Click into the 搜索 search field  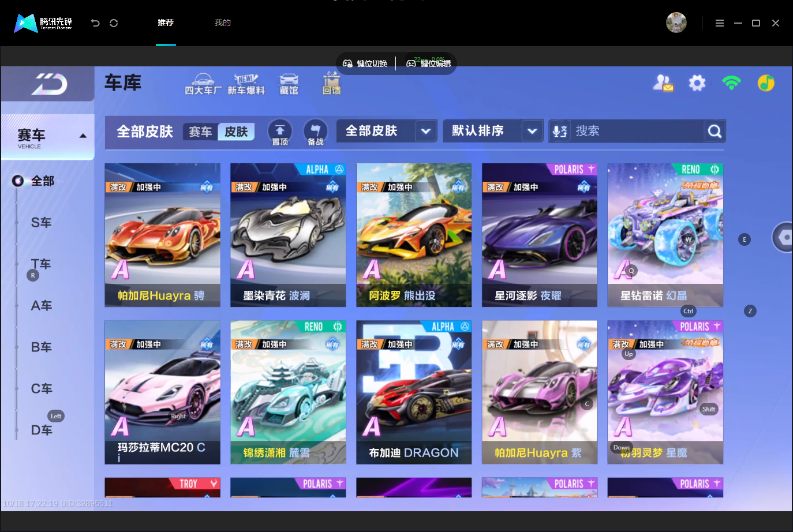(x=638, y=131)
